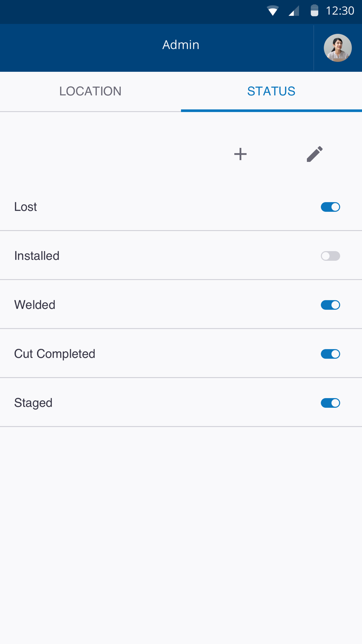The image size is (362, 644).
Task: Tap the 12:30 clock in status bar
Action: click(340, 11)
